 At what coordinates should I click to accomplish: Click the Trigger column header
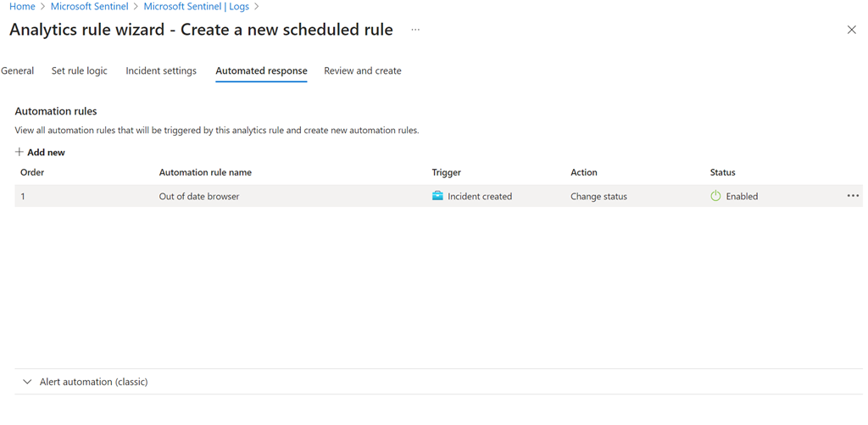tap(447, 172)
